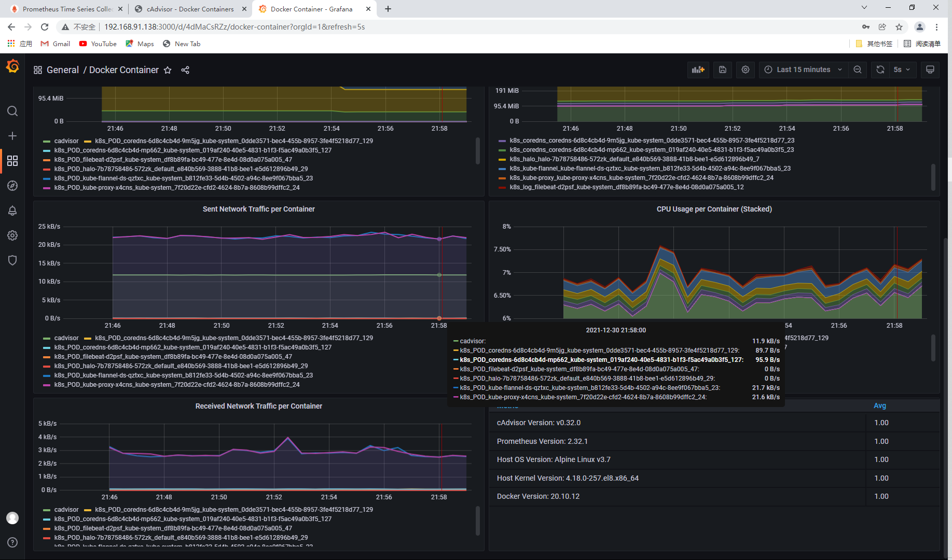Viewport: 952px width, 560px height.
Task: Click the General folder breadcrumb
Action: 63,70
